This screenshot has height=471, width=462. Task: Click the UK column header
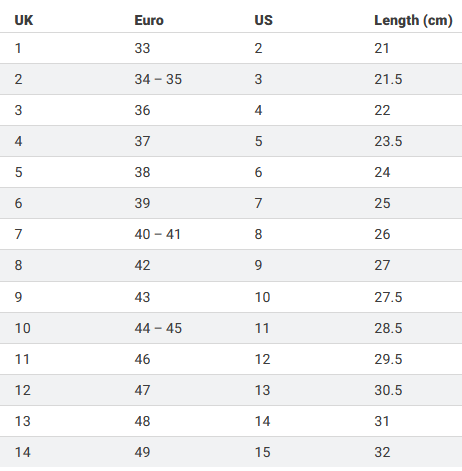(x=24, y=20)
